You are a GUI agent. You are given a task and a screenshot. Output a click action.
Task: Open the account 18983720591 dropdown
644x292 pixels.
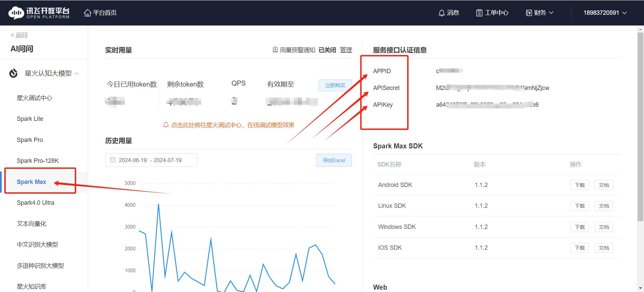605,13
